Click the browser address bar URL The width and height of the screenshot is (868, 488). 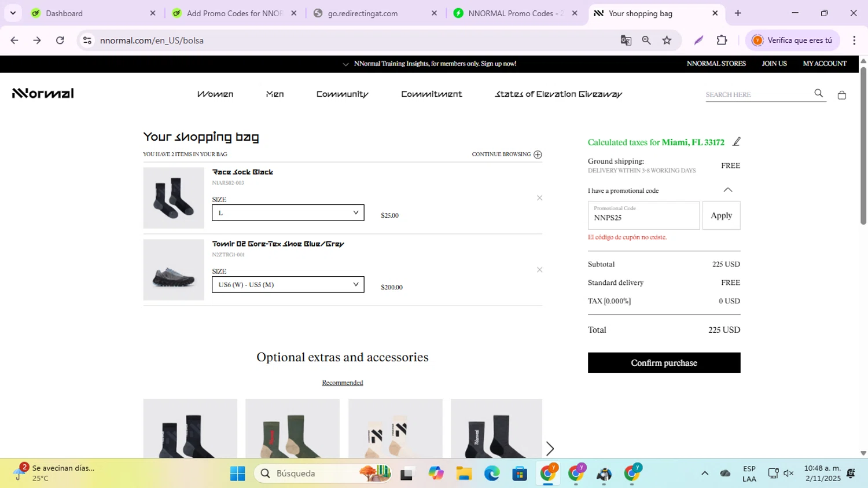tap(152, 41)
